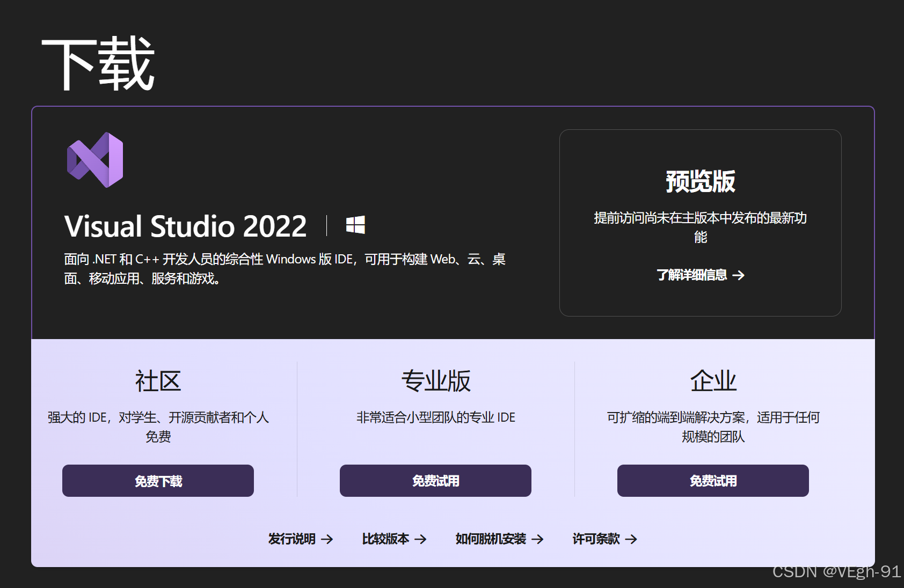Select the 预览版 card heading
Viewport: 904px width, 588px height.
tap(701, 181)
